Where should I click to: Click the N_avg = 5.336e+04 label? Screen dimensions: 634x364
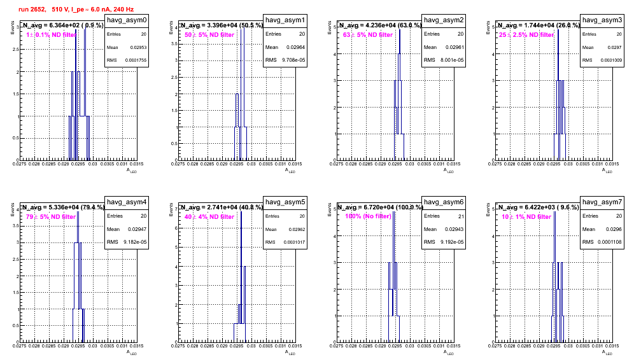(63, 207)
